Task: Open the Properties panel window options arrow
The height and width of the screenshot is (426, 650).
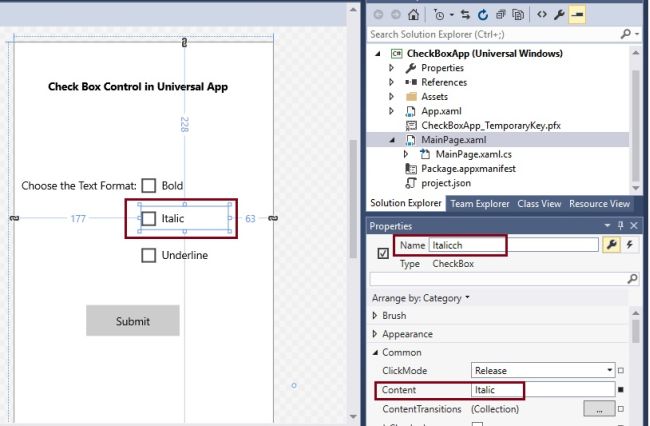Action: click(607, 225)
